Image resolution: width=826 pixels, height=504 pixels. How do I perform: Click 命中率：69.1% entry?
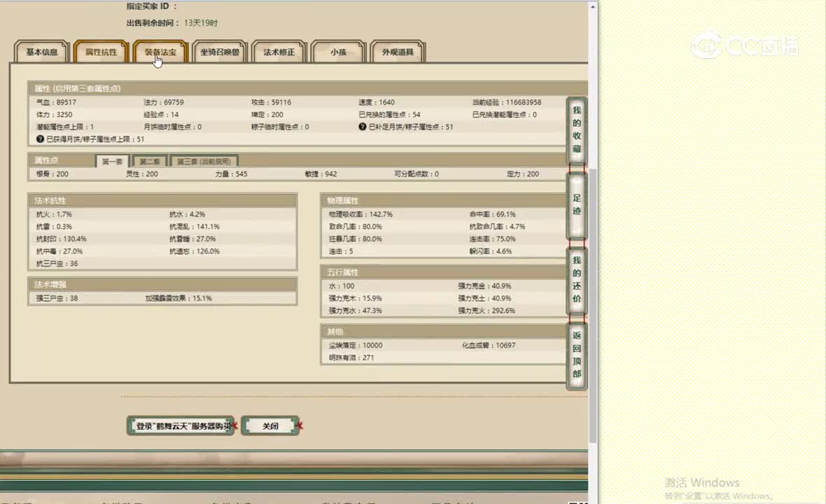(493, 214)
